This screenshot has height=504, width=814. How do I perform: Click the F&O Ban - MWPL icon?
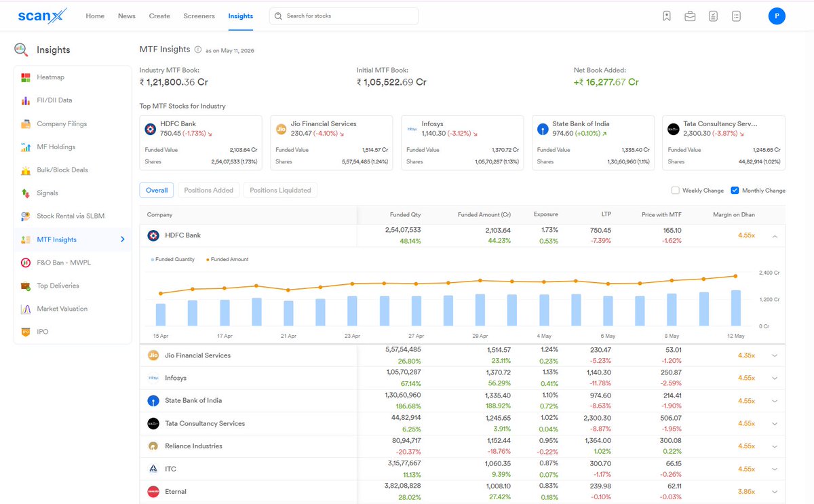click(x=26, y=263)
